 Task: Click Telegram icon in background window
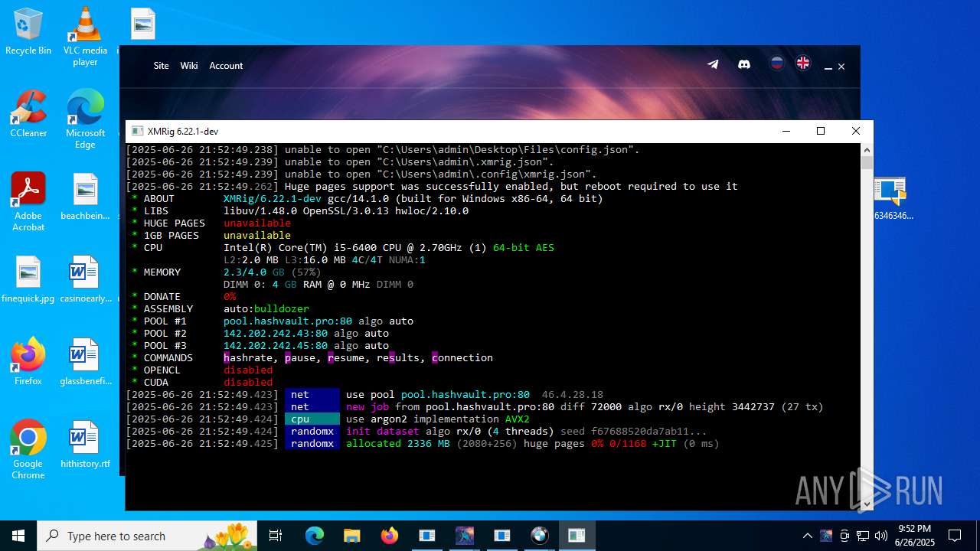713,64
